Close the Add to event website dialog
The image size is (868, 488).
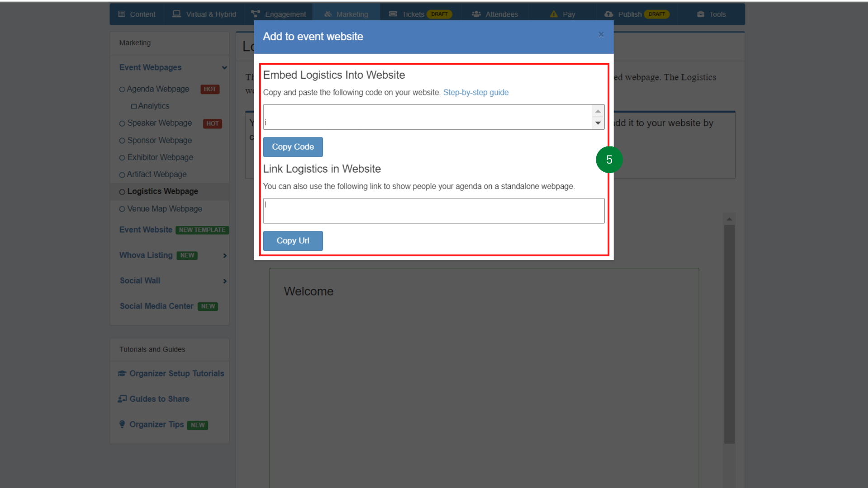[x=601, y=34]
